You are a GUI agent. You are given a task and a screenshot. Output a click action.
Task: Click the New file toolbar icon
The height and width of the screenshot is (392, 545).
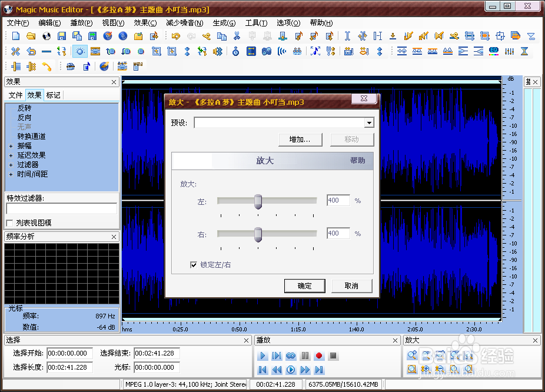coord(16,36)
